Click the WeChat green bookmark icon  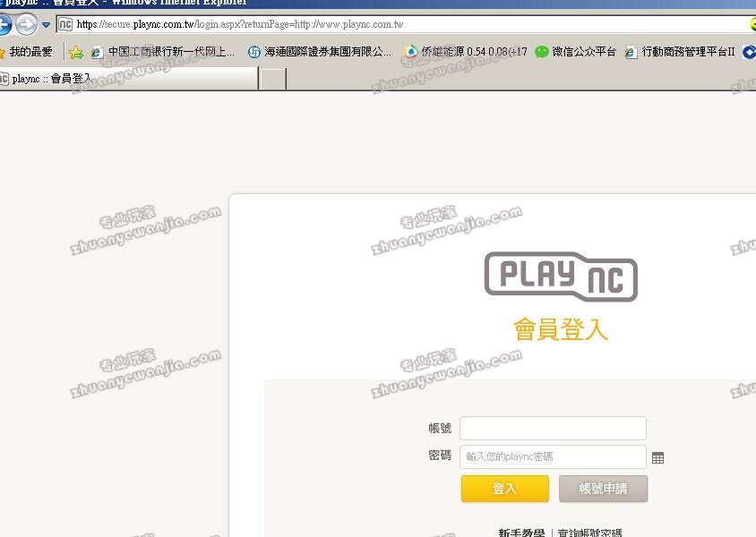point(542,52)
